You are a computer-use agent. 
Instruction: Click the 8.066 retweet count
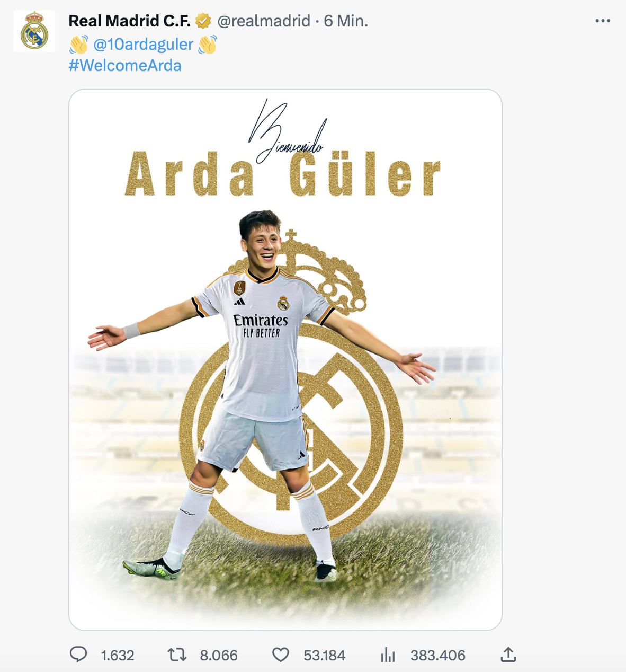click(219, 656)
